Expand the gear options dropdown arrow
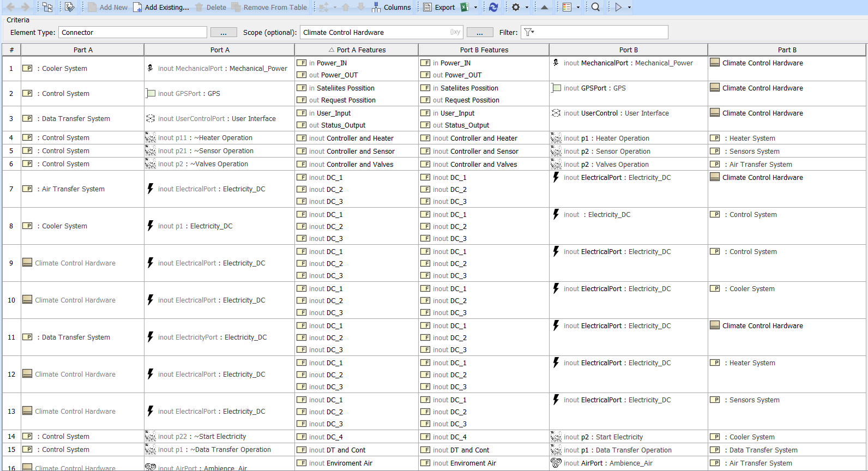This screenshot has width=868, height=471. [527, 7]
